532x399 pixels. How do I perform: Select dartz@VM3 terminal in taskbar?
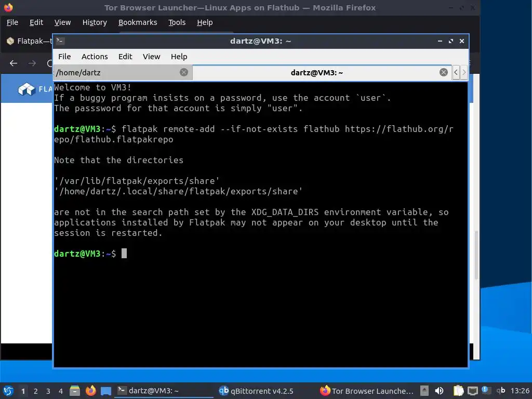click(164, 391)
